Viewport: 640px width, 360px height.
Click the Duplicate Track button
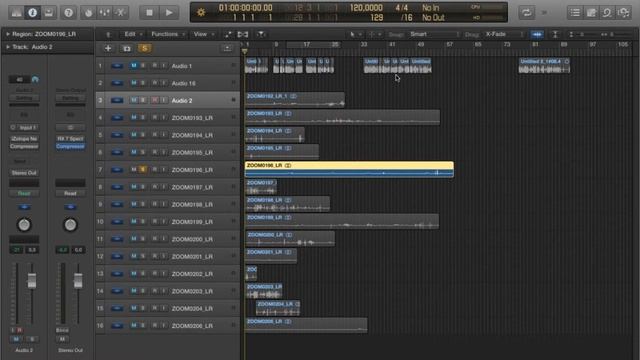pyautogui.click(x=127, y=49)
